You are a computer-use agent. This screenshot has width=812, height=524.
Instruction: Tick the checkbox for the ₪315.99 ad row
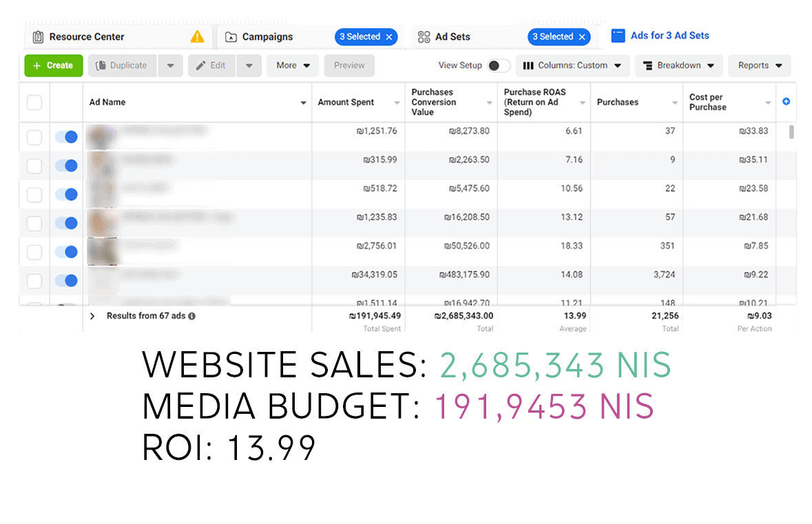[x=34, y=166]
